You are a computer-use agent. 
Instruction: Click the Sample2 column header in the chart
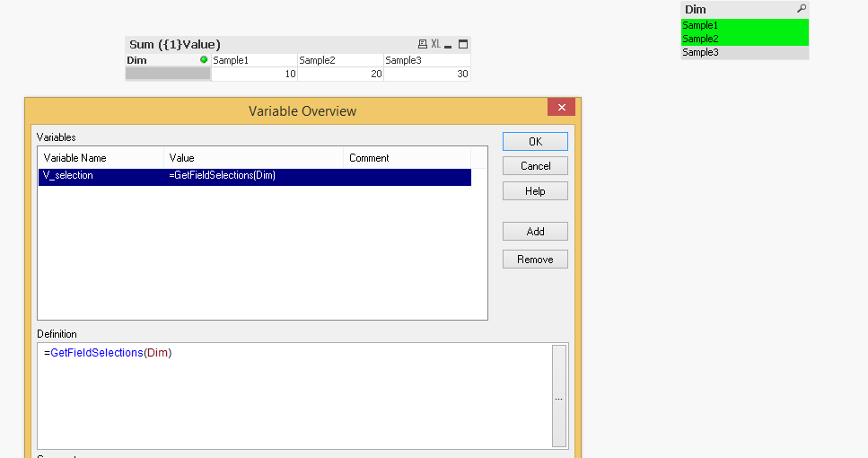340,60
